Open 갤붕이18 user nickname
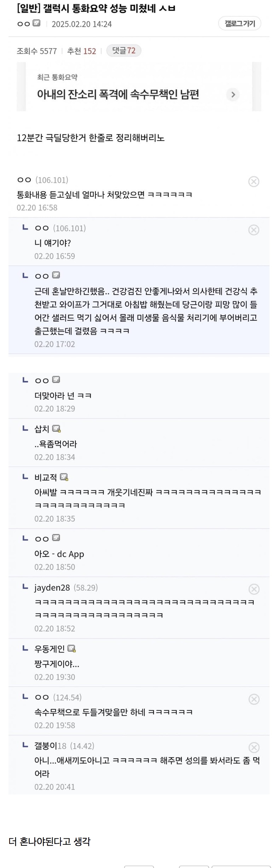Viewport: 278px width, 868px height. [50, 746]
